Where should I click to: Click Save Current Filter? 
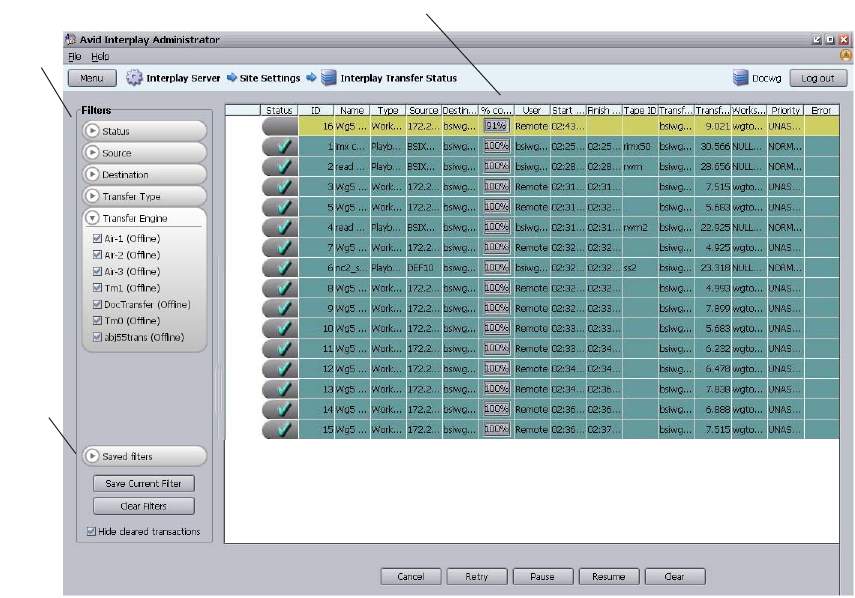tap(143, 484)
